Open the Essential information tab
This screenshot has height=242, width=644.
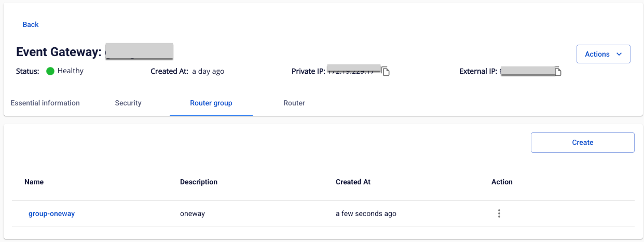point(45,103)
